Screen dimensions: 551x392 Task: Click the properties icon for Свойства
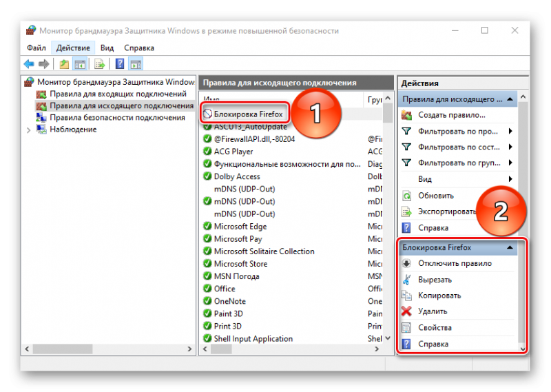tap(406, 328)
